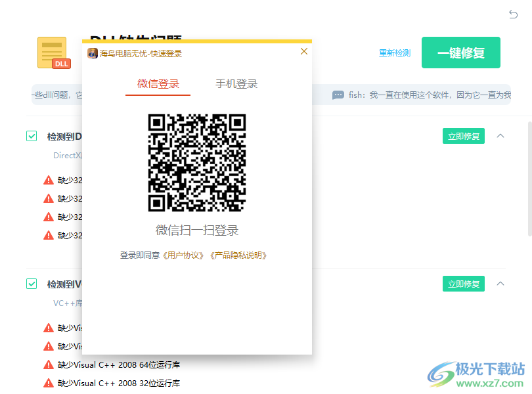Click the undo arrow icon at top right
532x394 pixels.
(x=513, y=14)
